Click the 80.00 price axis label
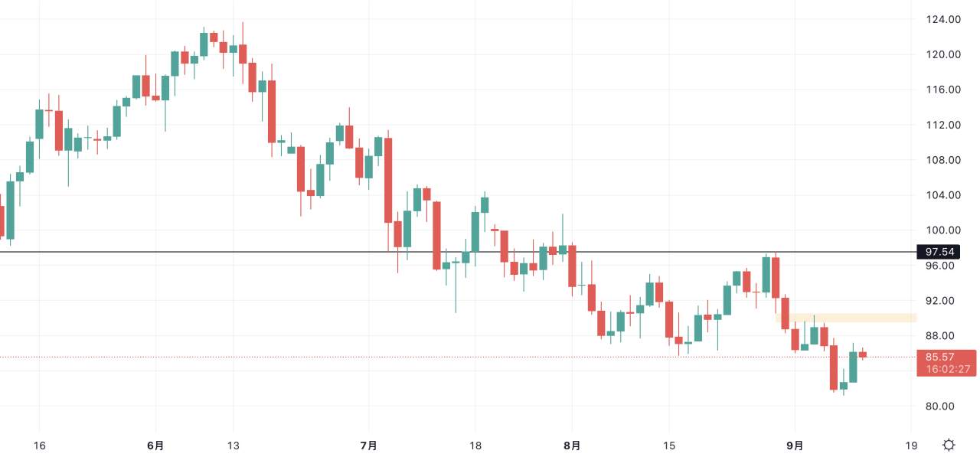Viewport: 980px width, 457px height. (942, 406)
